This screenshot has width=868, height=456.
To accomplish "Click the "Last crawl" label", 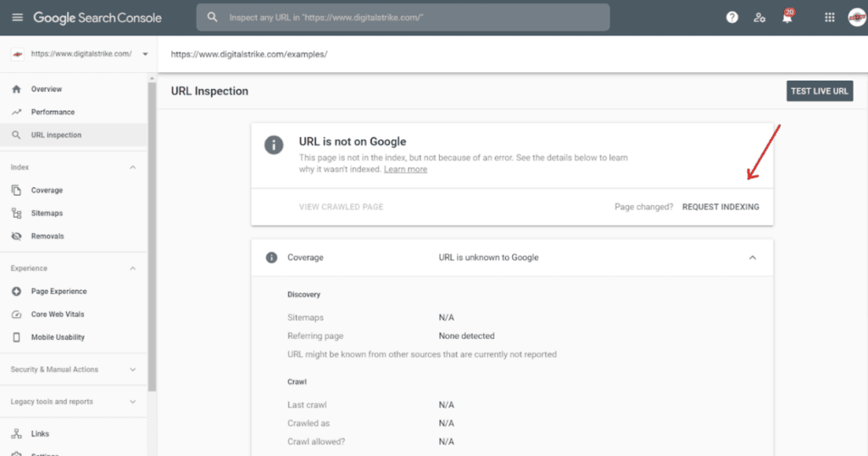I will 307,405.
